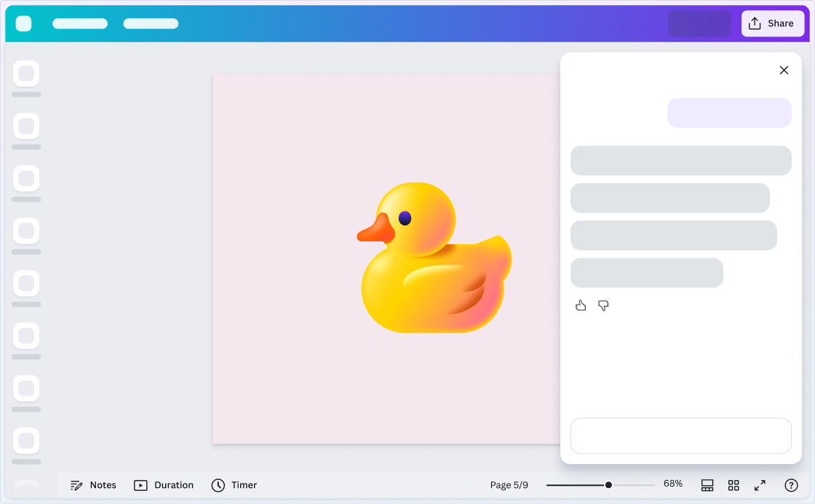Click the Share button
815x504 pixels.
tap(772, 23)
